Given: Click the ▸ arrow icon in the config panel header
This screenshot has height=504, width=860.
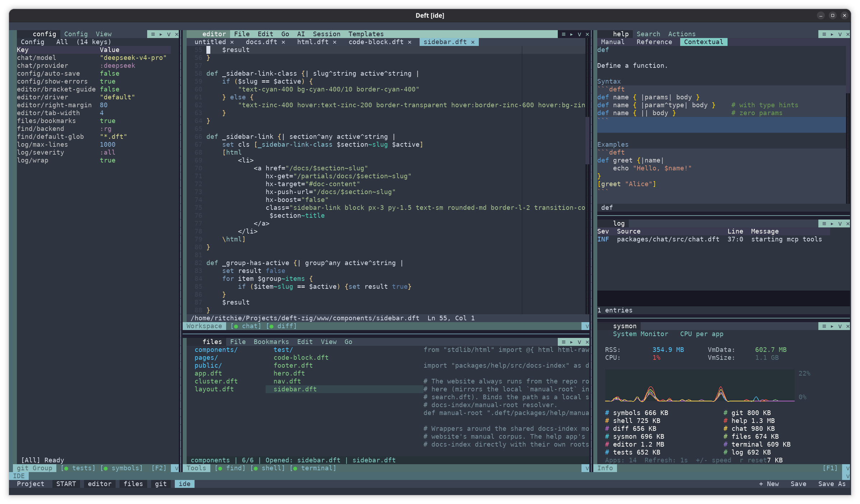Looking at the screenshot, I should [x=161, y=34].
